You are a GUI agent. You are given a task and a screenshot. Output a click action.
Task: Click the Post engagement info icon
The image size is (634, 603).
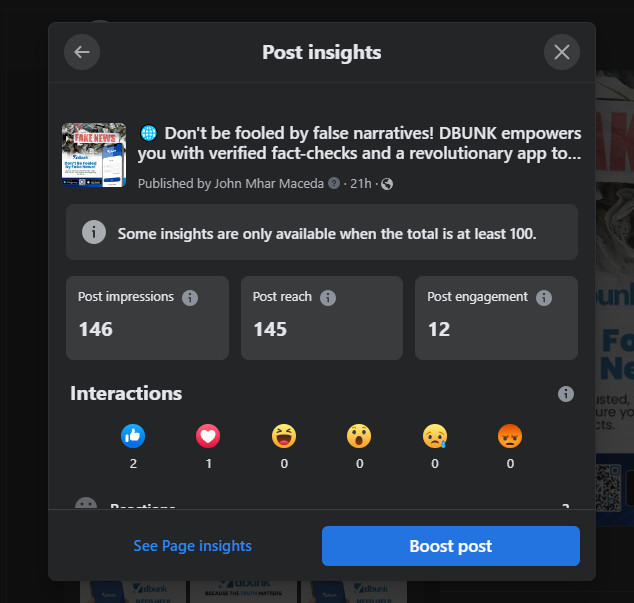544,297
